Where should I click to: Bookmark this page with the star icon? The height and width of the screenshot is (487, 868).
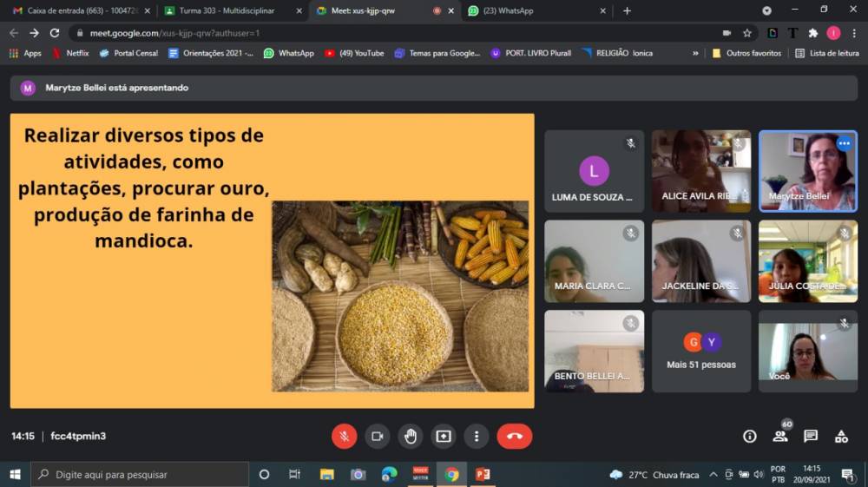pyautogui.click(x=747, y=33)
